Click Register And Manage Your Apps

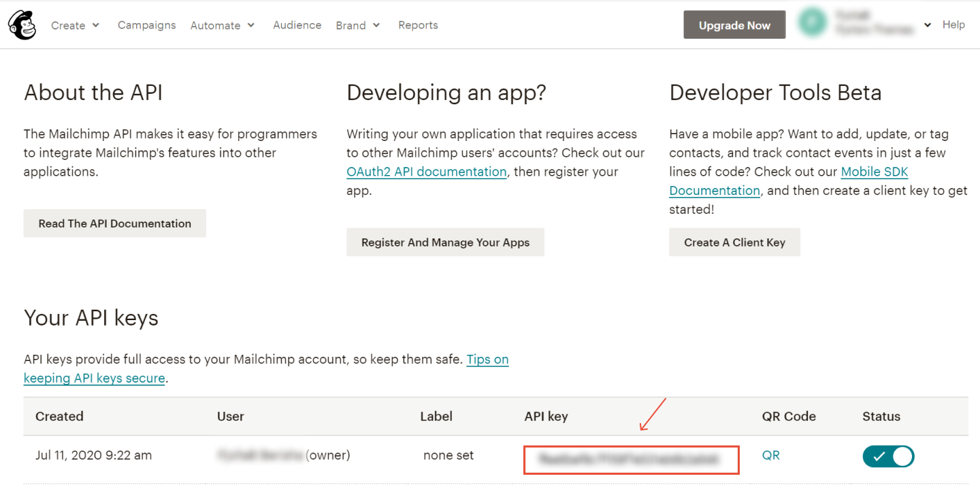(x=445, y=242)
